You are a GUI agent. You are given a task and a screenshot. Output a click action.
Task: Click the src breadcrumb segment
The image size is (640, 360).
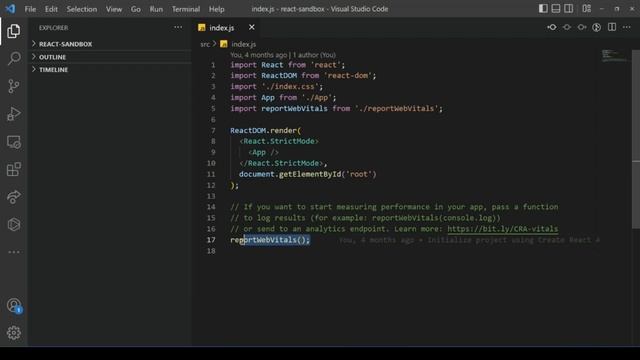tap(205, 44)
